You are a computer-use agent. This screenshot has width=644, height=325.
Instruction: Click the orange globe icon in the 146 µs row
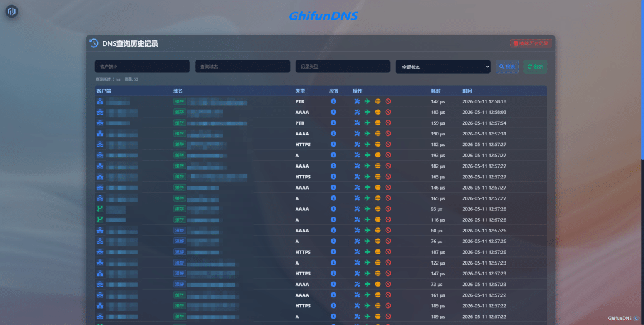click(378, 187)
